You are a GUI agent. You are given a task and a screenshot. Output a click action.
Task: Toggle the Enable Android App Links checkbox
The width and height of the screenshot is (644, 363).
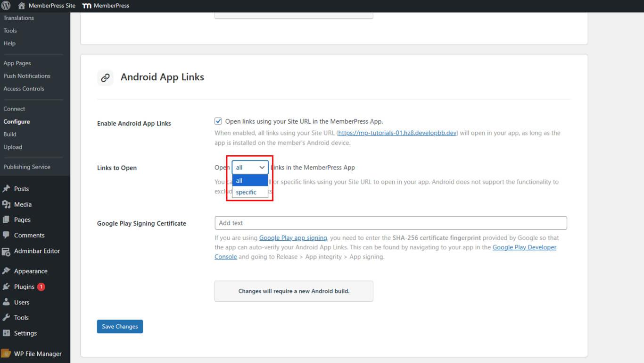click(x=218, y=121)
